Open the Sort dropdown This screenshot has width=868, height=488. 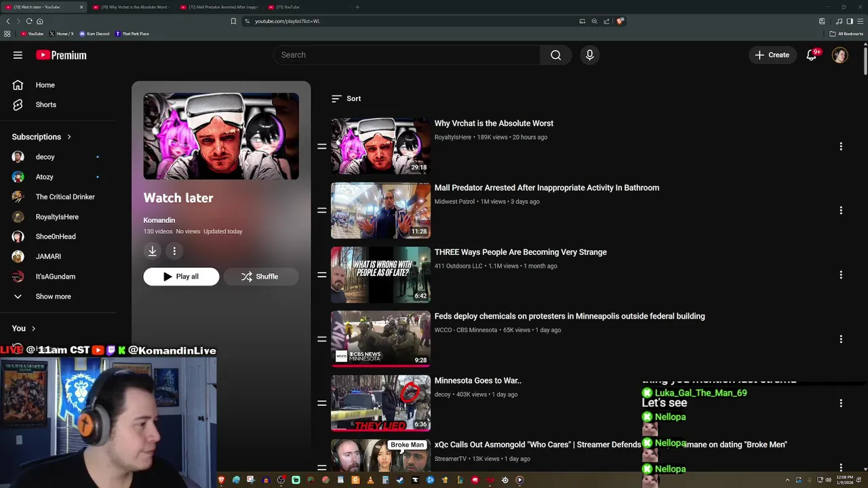coord(346,98)
